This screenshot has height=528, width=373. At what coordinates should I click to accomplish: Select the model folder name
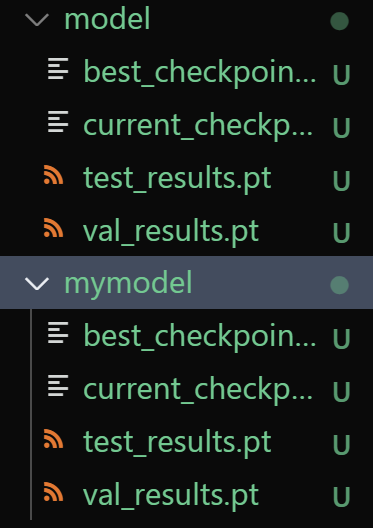(107, 20)
